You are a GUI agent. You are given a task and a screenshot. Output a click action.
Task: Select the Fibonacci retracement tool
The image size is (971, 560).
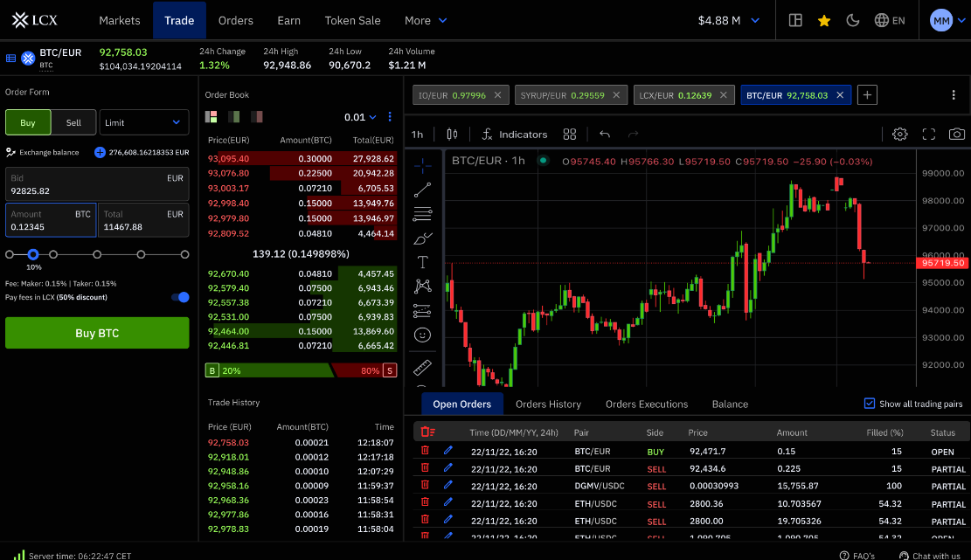[x=423, y=214]
